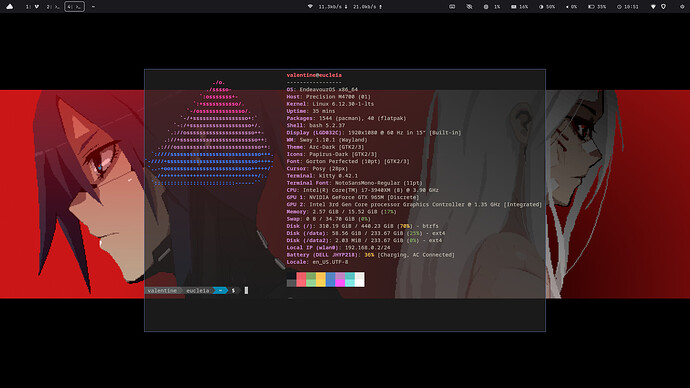Click the blue color block in palette
The height and width of the screenshot is (388, 690).
[330, 279]
